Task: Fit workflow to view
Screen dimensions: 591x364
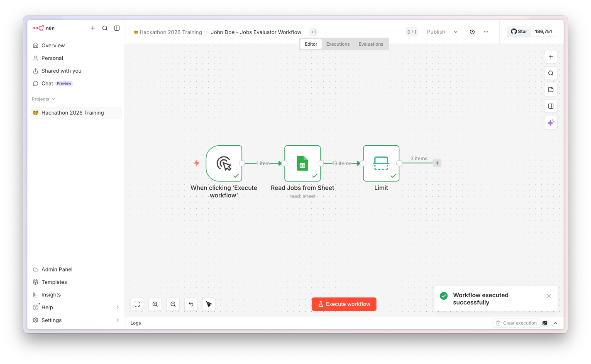Action: (x=137, y=304)
